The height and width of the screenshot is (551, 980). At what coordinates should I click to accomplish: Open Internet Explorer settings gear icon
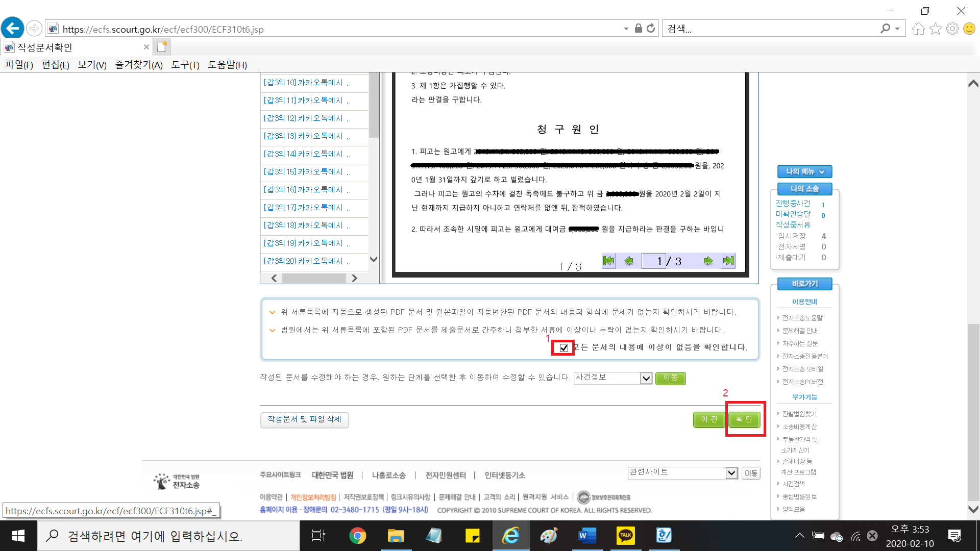(x=952, y=29)
